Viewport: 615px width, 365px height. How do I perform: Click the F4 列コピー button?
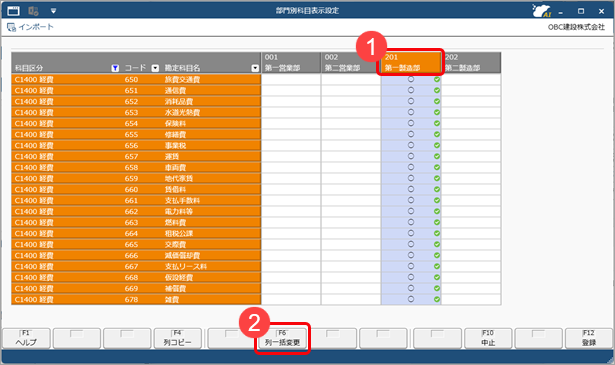pyautogui.click(x=178, y=338)
